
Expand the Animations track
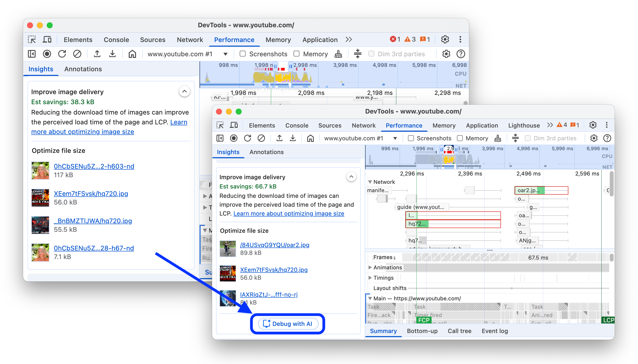[x=370, y=267]
